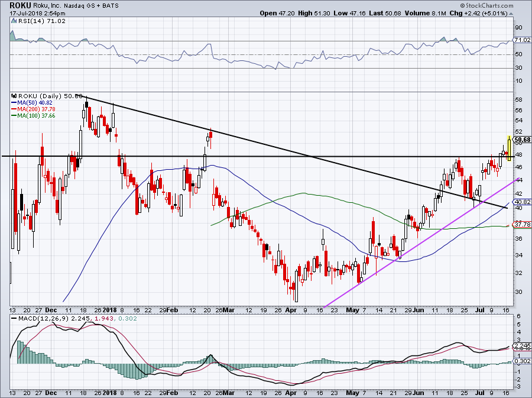
Task: Click the 2018 label on the bottom MACD date axis
Action: 109,393
